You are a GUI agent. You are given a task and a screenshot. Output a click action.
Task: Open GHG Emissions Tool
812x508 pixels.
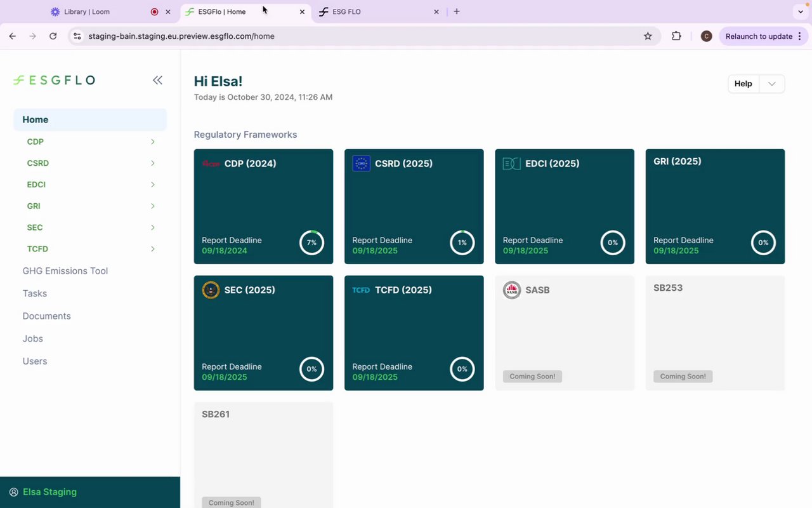tap(65, 271)
